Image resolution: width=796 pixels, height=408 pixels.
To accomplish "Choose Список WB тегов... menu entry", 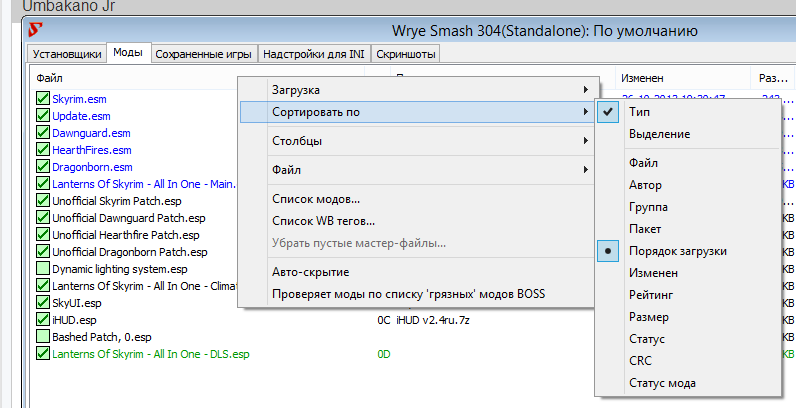I will click(x=416, y=221).
